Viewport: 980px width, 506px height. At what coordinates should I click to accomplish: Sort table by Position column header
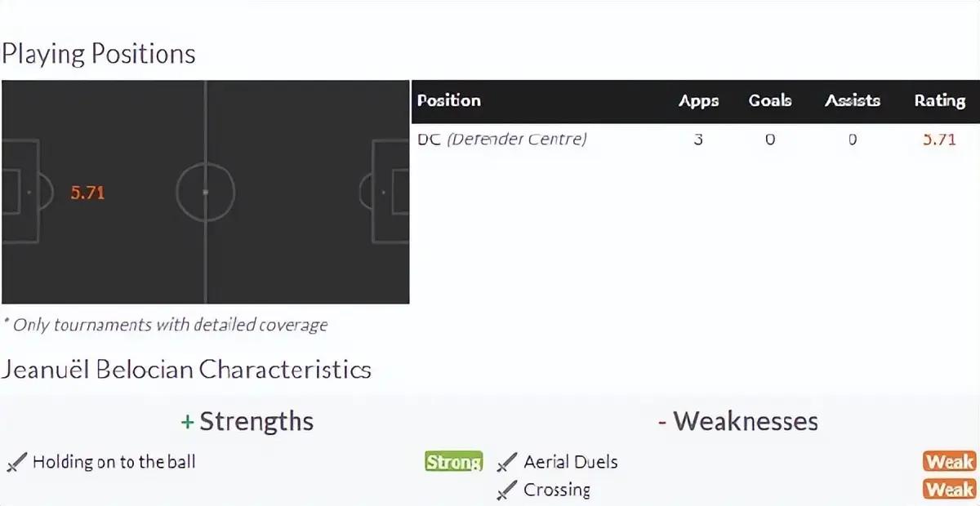pyautogui.click(x=448, y=100)
